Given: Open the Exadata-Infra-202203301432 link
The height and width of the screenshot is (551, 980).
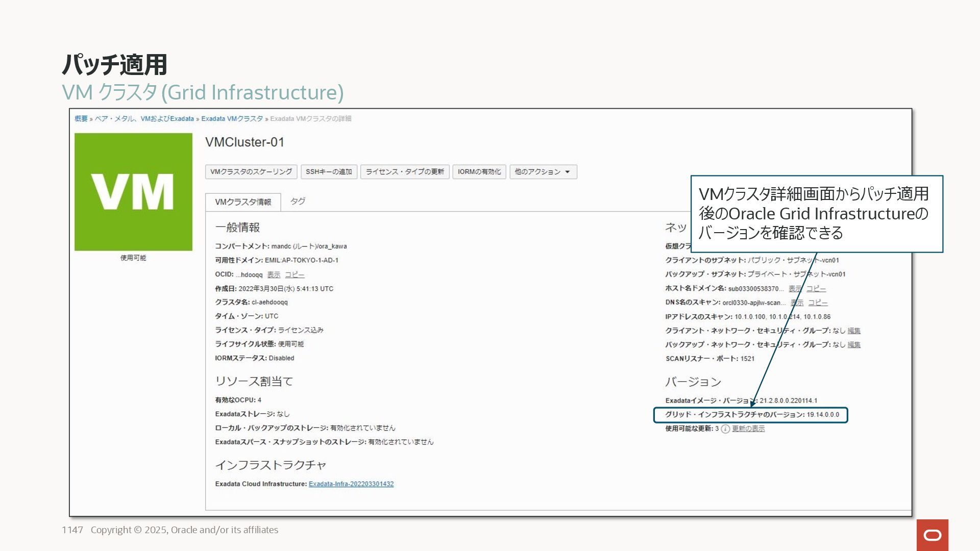Looking at the screenshot, I should coord(351,484).
